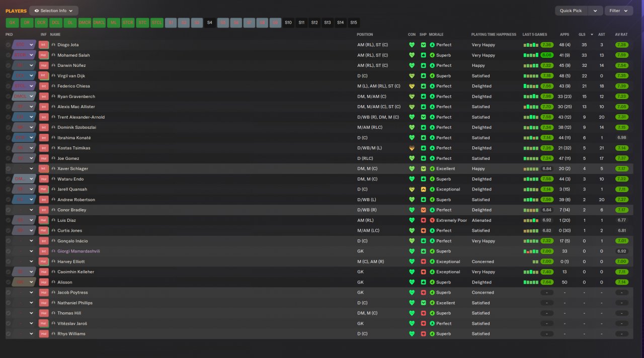Select the S15 substitute slot

click(x=354, y=23)
